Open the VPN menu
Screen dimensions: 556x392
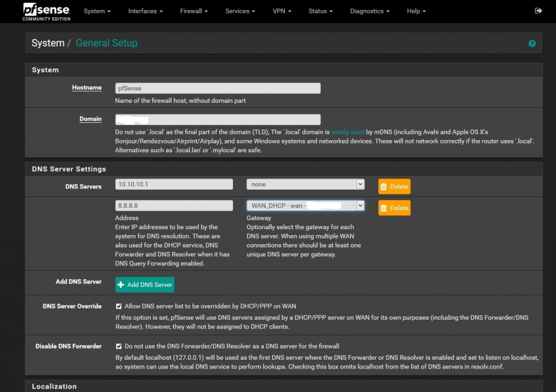pyautogui.click(x=282, y=11)
